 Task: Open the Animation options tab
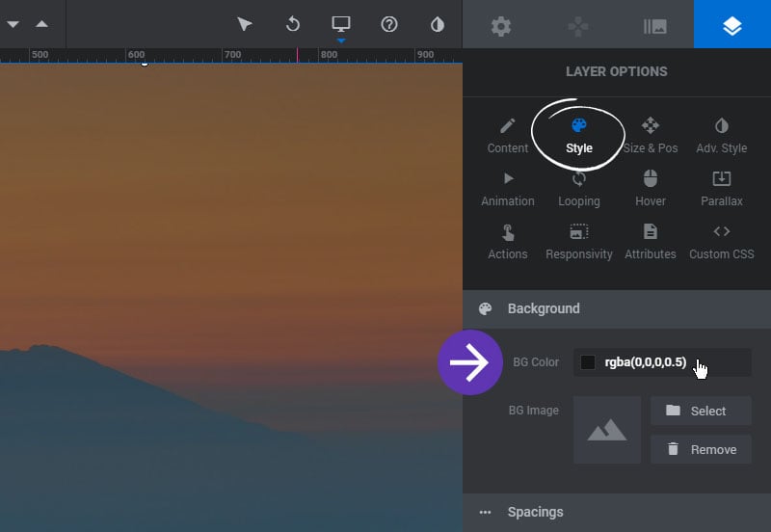[x=508, y=189]
